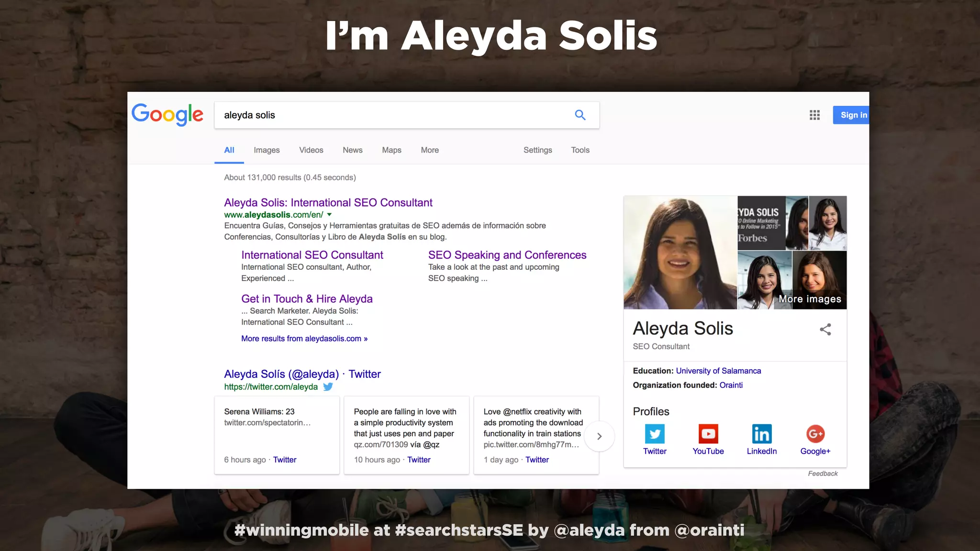Click 'About 131,000 results' stats text

290,177
